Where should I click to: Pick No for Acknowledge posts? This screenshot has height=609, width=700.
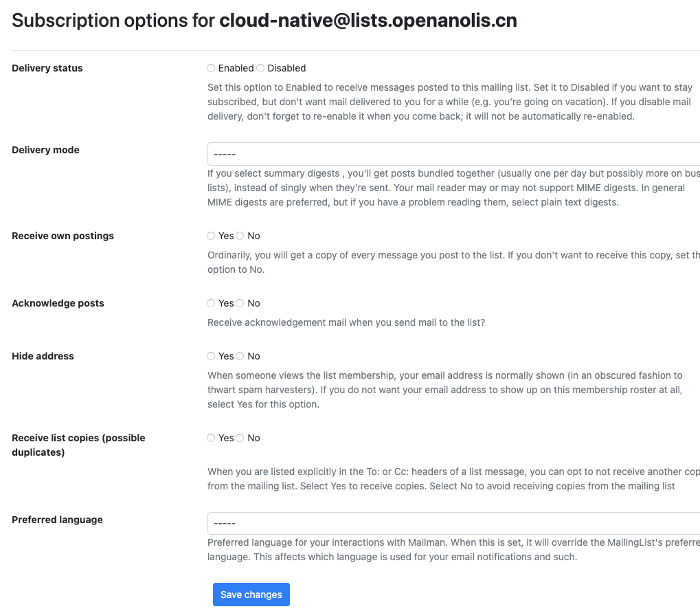pyautogui.click(x=240, y=303)
